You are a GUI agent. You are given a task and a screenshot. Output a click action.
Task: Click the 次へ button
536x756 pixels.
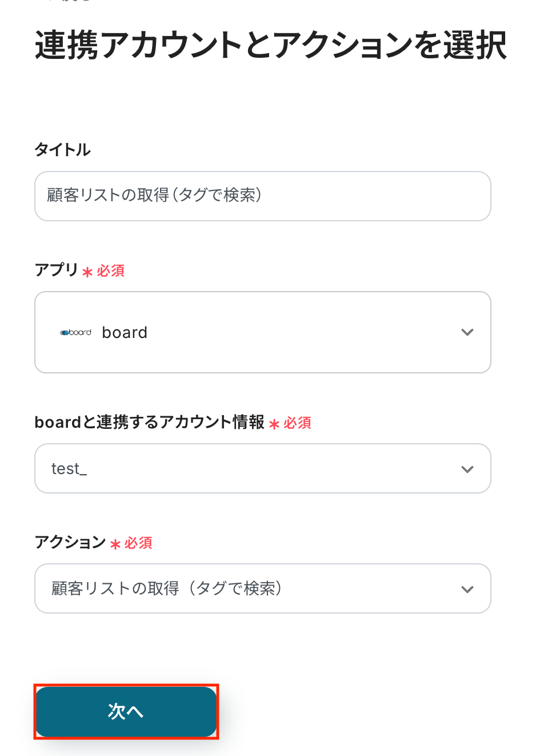pyautogui.click(x=126, y=711)
